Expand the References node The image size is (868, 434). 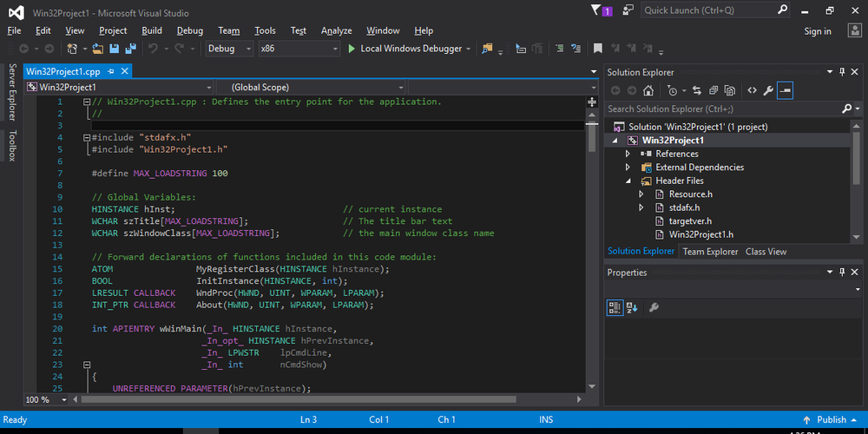coord(628,154)
